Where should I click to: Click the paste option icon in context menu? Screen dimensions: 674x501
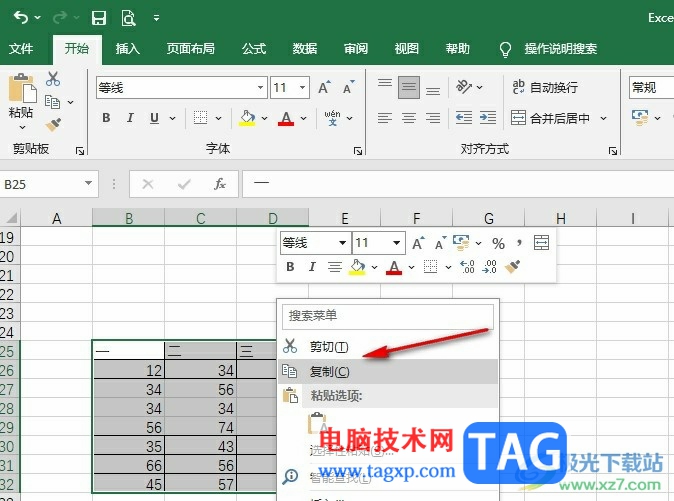(x=317, y=423)
